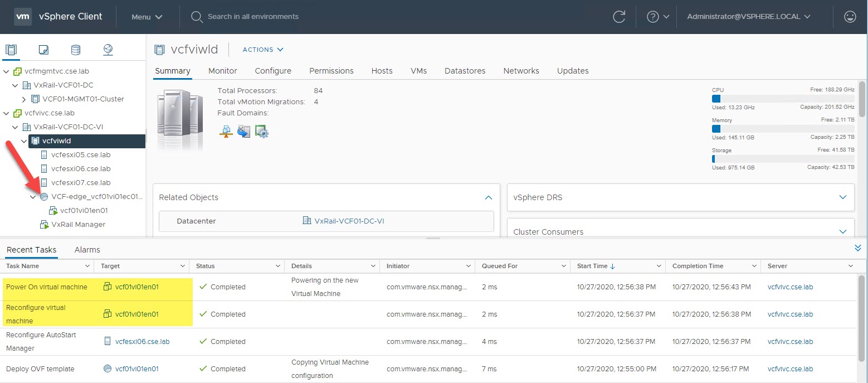Switch to the Monitor tab
Viewport: 868px width, 383px height.
pos(222,71)
